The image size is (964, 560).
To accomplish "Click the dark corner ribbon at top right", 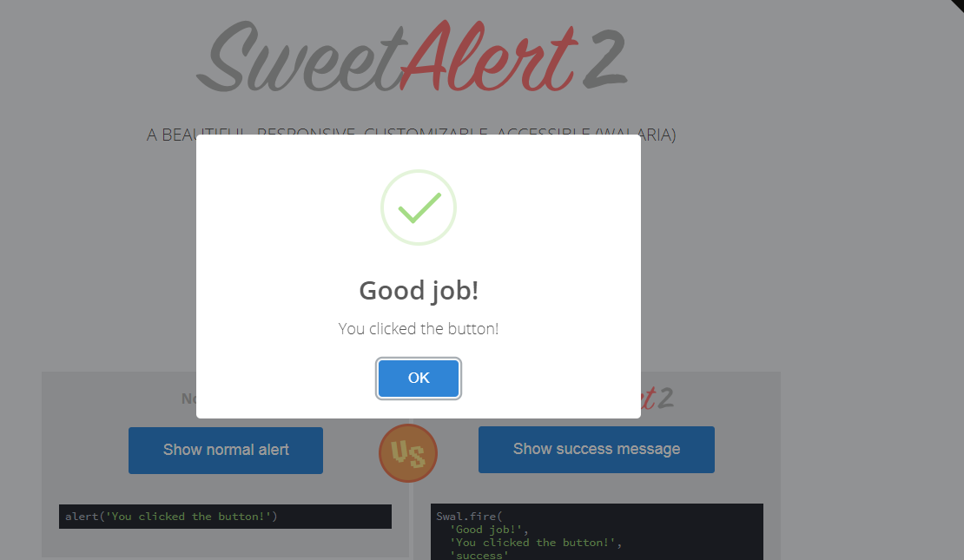I will (956, 7).
